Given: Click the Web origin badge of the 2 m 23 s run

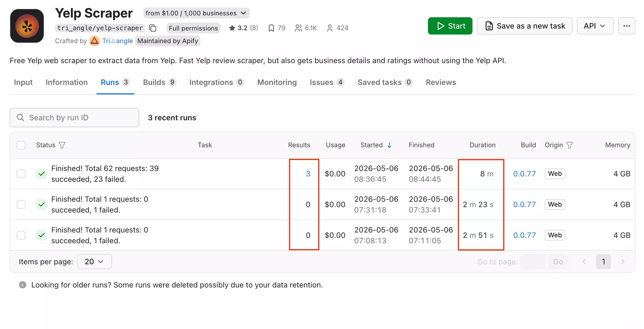Looking at the screenshot, I should pos(555,204).
